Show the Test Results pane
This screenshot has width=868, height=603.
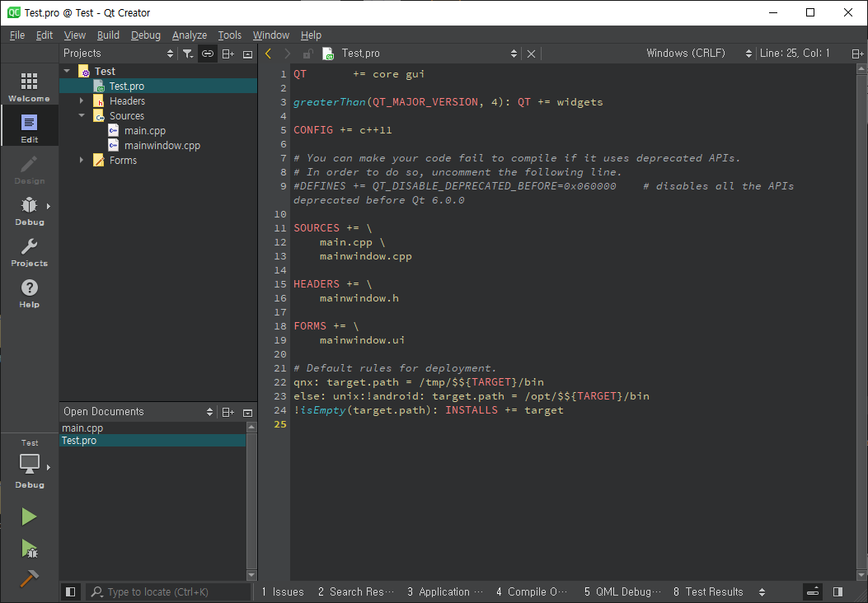[708, 592]
